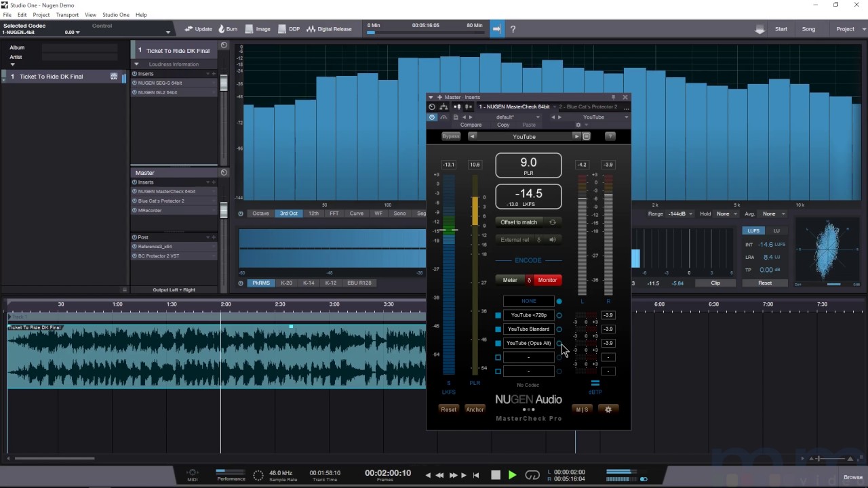Return to zero transport button
868x488 pixels.
pos(476,475)
